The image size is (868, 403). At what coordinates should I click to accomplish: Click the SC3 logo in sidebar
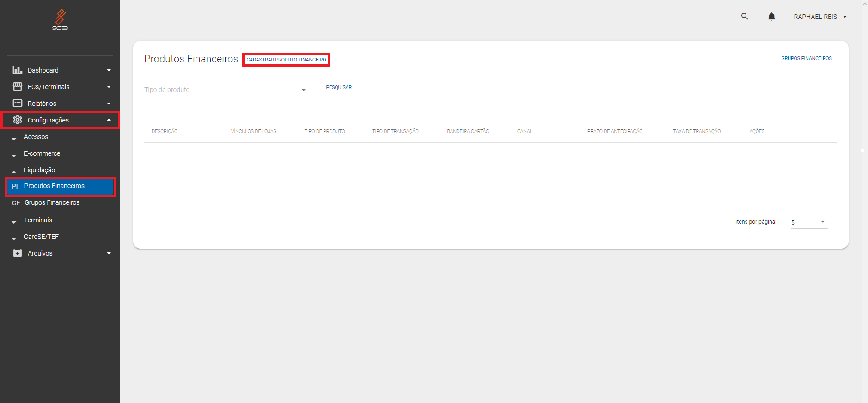tap(60, 20)
